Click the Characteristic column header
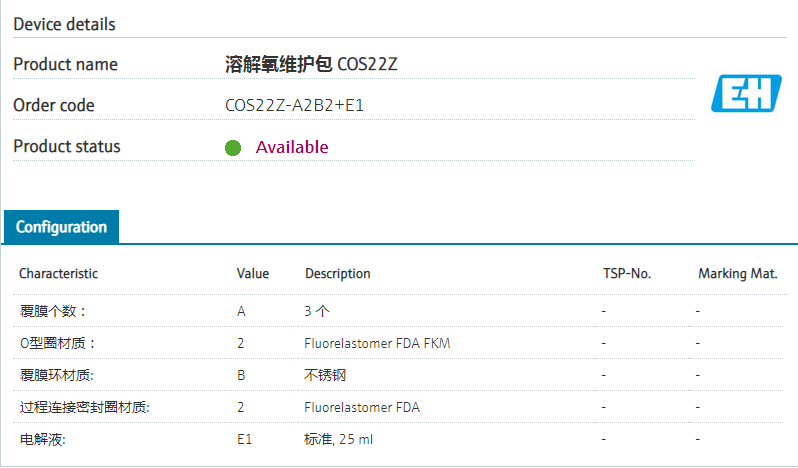 58,273
